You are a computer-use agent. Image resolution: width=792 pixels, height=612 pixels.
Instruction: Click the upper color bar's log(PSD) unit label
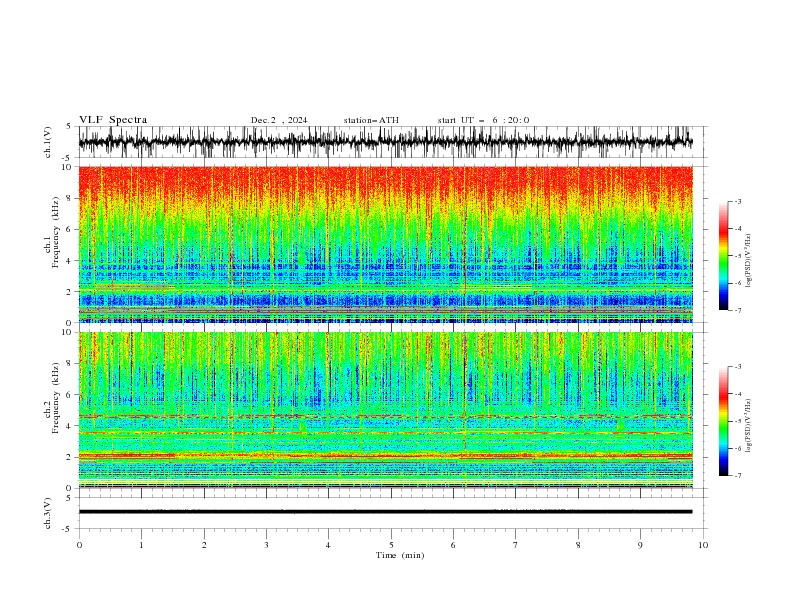748,261
